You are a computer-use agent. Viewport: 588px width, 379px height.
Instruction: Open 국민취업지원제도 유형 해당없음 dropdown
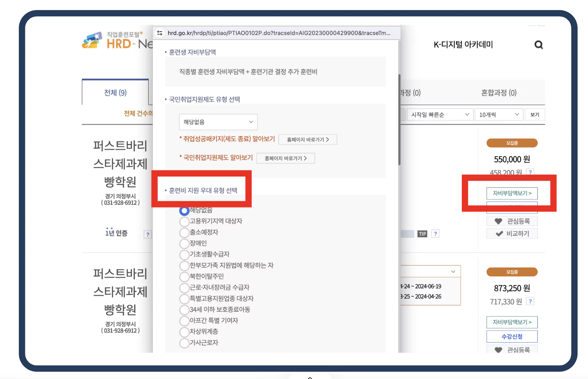tap(218, 122)
